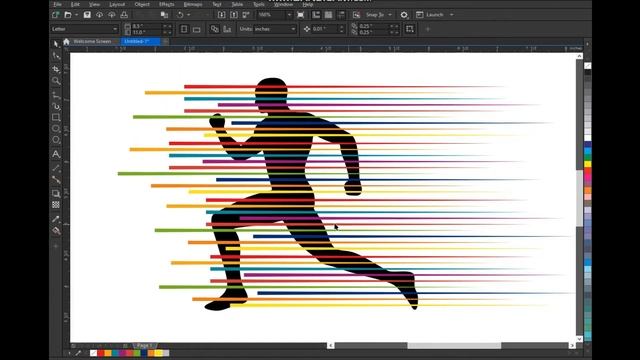Viewport: 640px width, 360px height.
Task: Toggle the Snap Off button
Action: point(356,15)
